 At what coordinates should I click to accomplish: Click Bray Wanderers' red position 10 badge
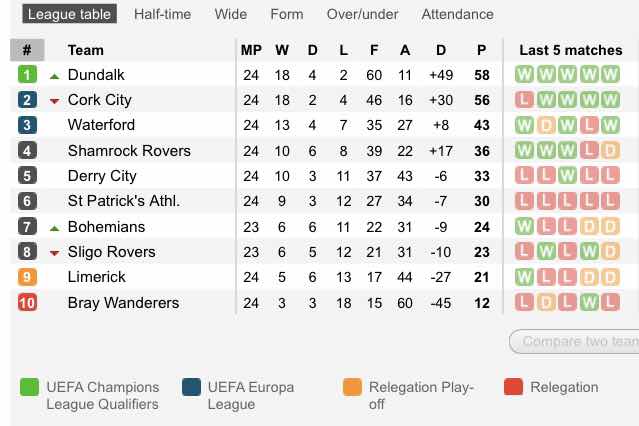click(x=27, y=302)
